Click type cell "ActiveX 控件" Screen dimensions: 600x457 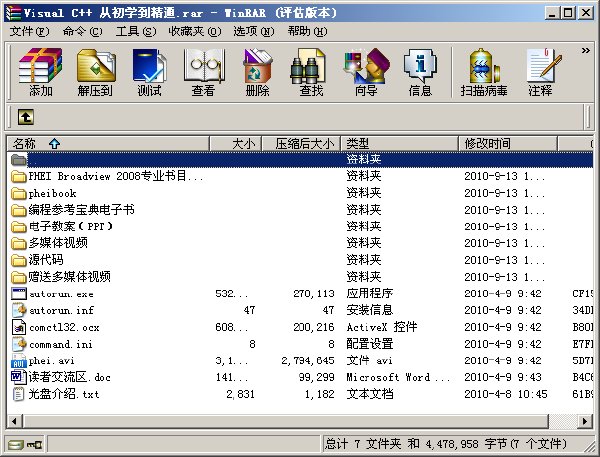click(x=382, y=327)
